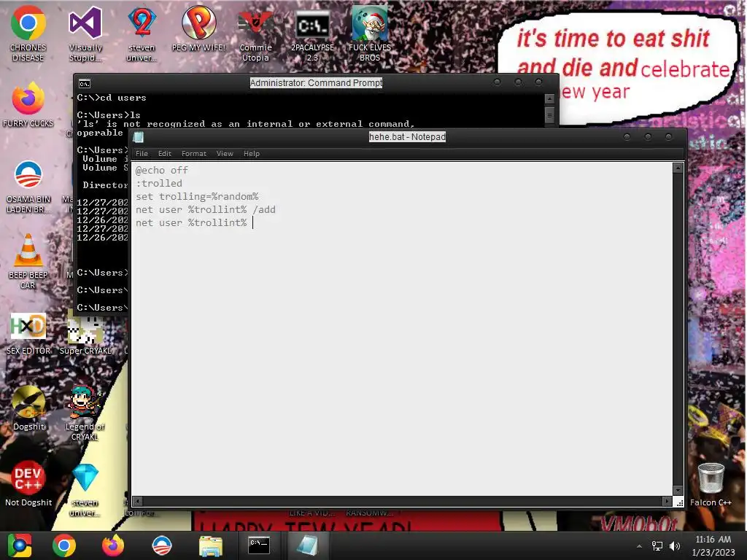
Task: Show hidden tray icons arrow
Action: click(639, 546)
